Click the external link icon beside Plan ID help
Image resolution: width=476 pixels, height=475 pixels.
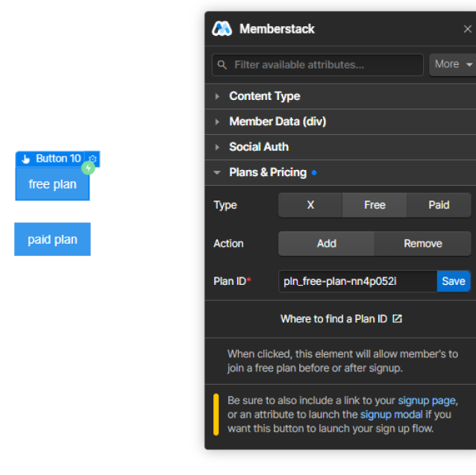tap(397, 318)
